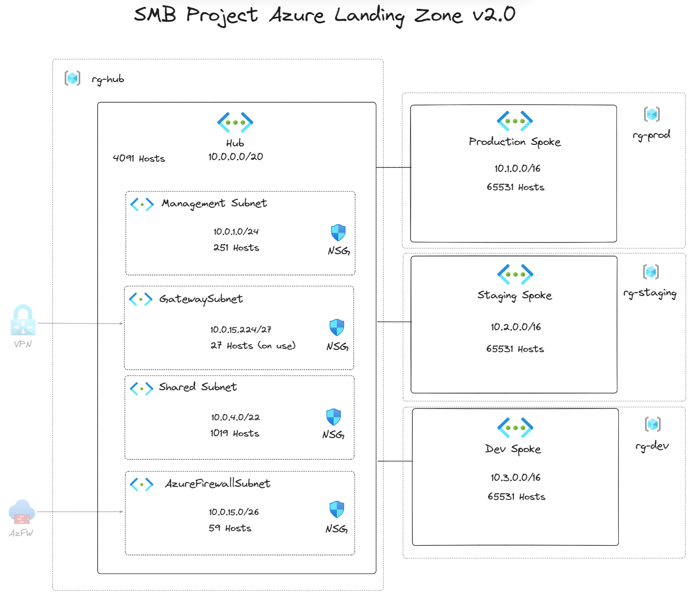The width and height of the screenshot is (700, 597).
Task: Select the NSG label in Shared Subnet
Action: pos(334,435)
